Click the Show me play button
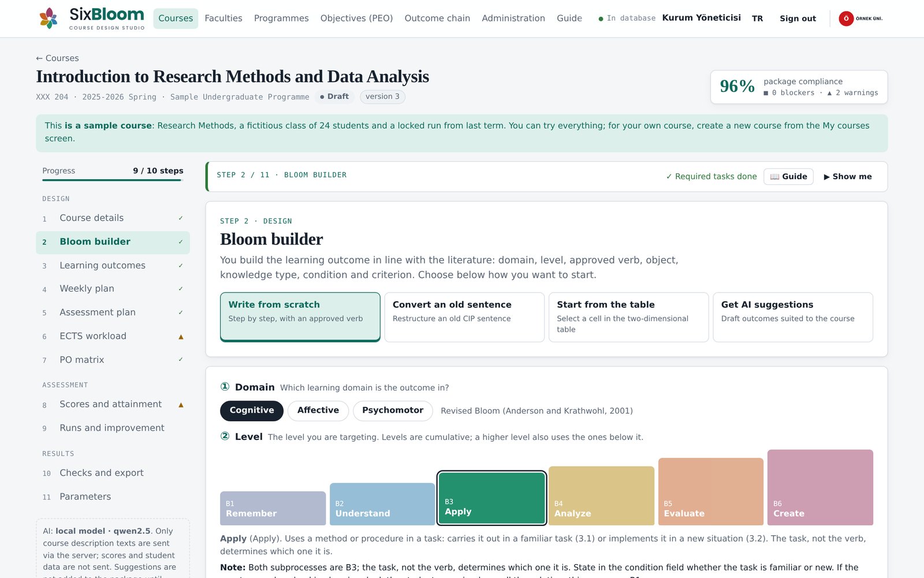 click(848, 176)
